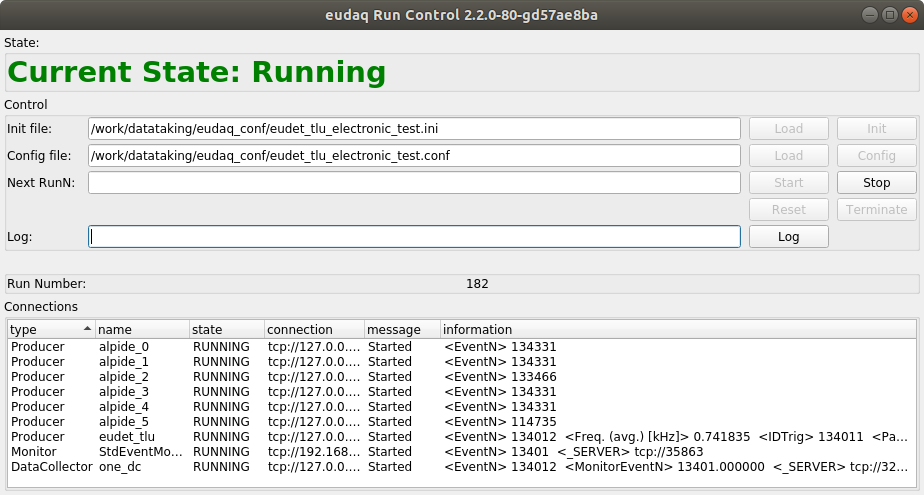This screenshot has height=495, width=924.
Task: Click the state column header
Action: pyautogui.click(x=225, y=329)
